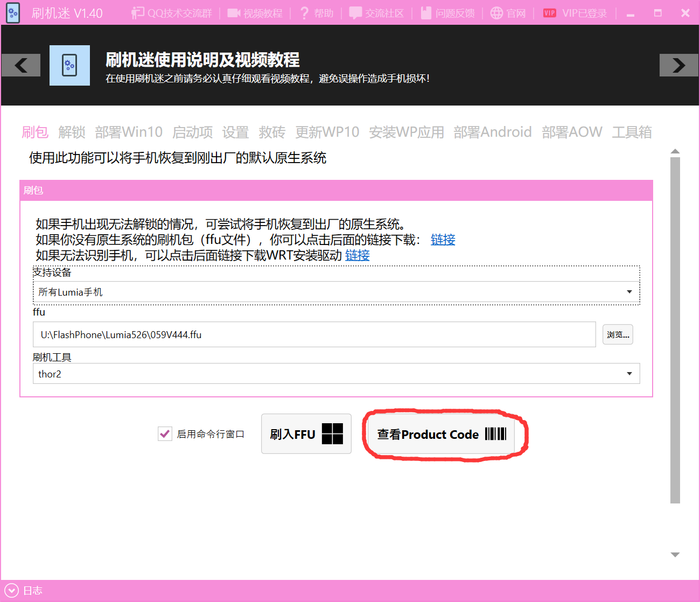700x602 pixels.
Task: Open 问题反馈 feedback page
Action: (426, 13)
